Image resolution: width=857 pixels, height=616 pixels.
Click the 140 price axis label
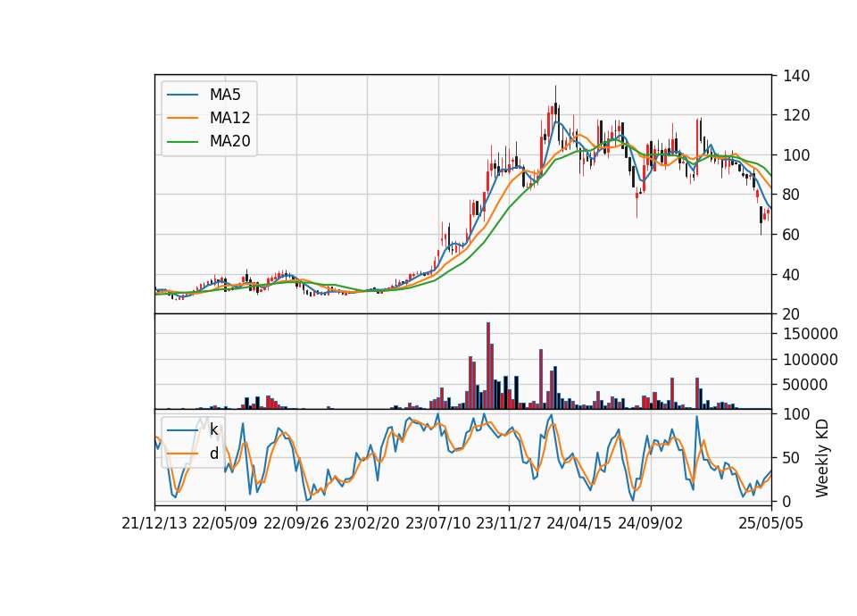(x=796, y=75)
